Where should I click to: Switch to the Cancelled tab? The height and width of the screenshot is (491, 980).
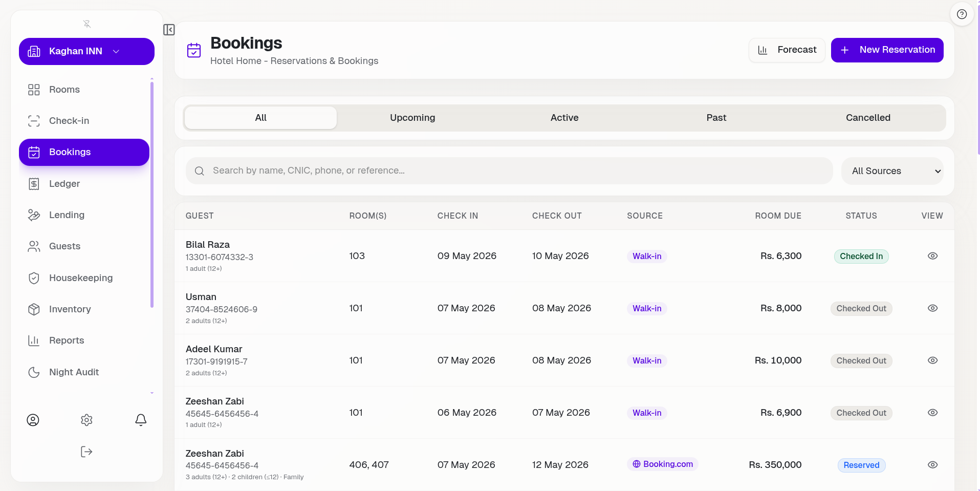(x=868, y=118)
